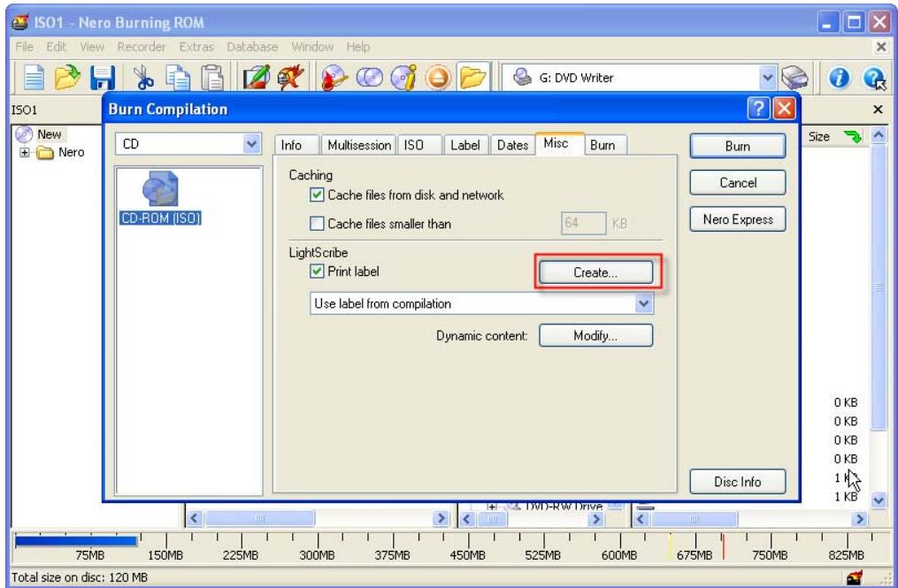The height and width of the screenshot is (588, 898).
Task: Click the green arrow beside Size column
Action: [x=853, y=137]
